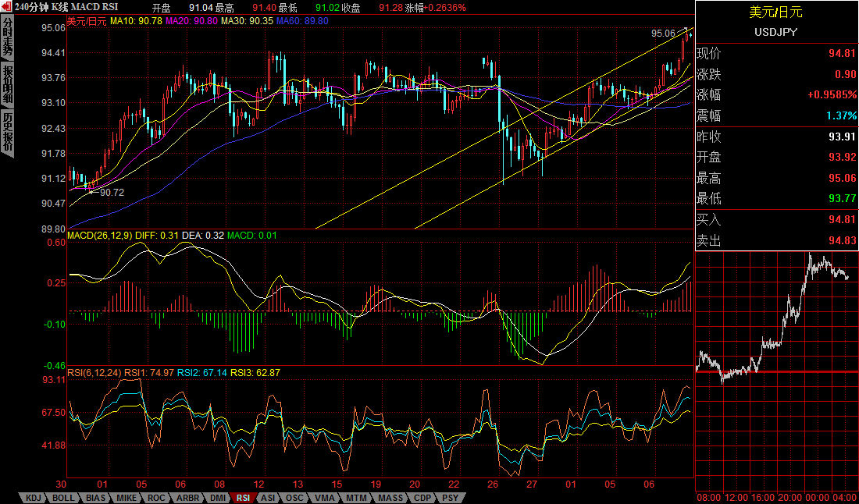The width and height of the screenshot is (859, 504).
Task: Open the 报价明细 side tab
Action: tap(7, 85)
